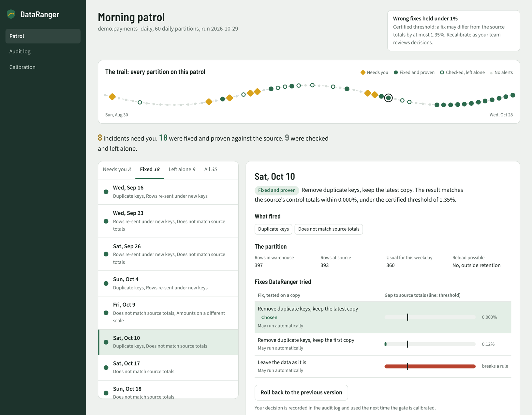
Task: Click the Needs you legend diamond icon
Action: (363, 72)
